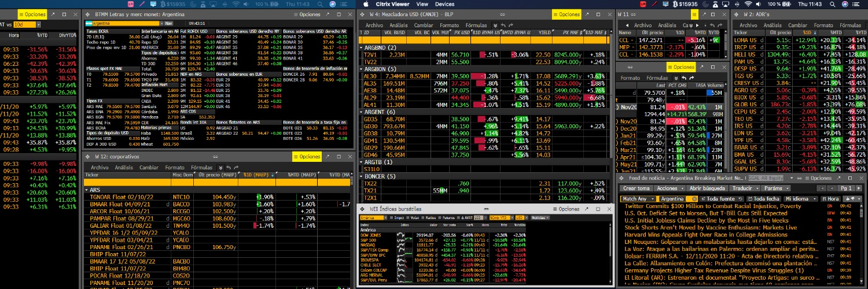Click the undo arrow in W 4 Mezcladora toolbar
The width and height of the screenshot is (868, 289).
tap(503, 25)
